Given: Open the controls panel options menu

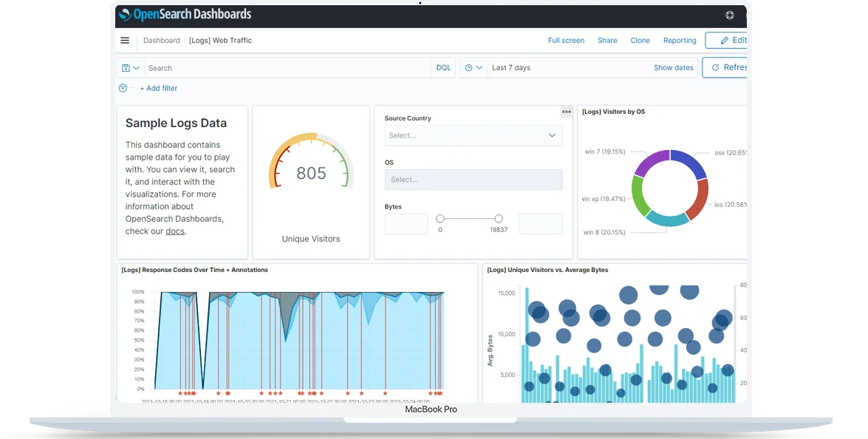Looking at the screenshot, I should [567, 112].
